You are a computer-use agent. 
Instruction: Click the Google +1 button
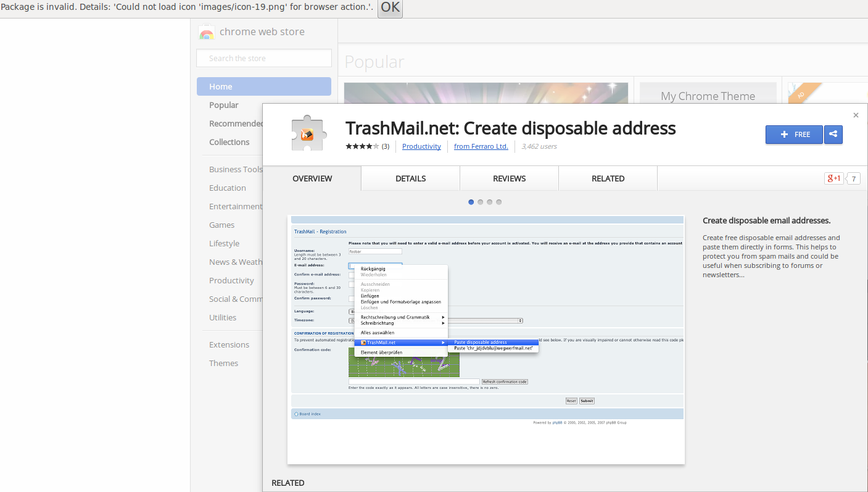pyautogui.click(x=834, y=178)
